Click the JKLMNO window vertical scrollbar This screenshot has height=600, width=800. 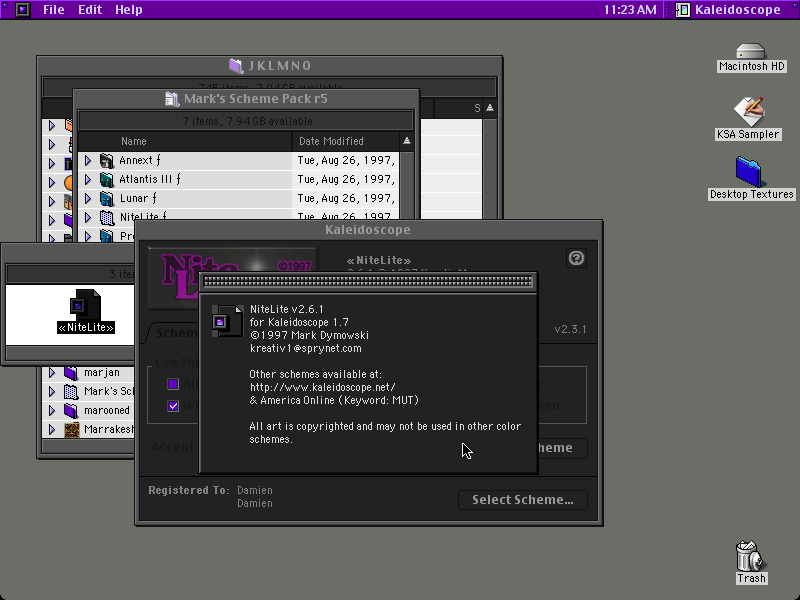[x=490, y=169]
